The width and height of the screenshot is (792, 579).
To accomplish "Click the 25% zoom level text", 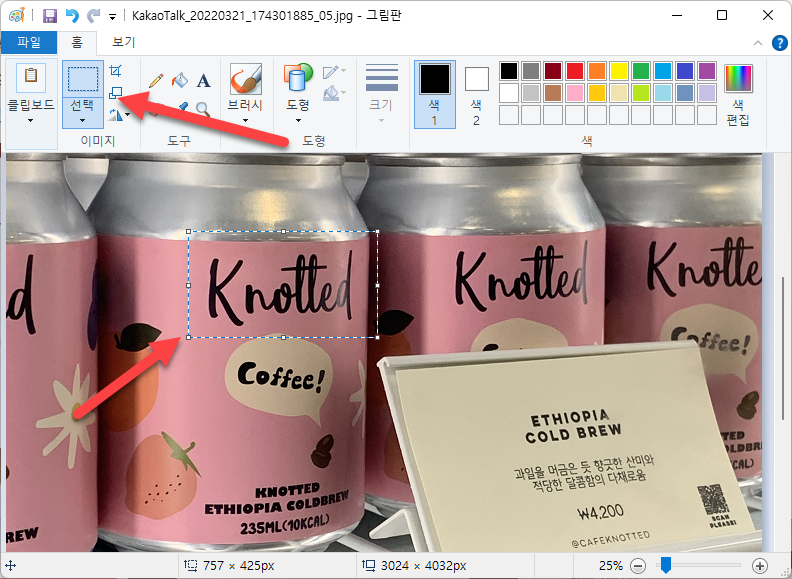I will (611, 565).
